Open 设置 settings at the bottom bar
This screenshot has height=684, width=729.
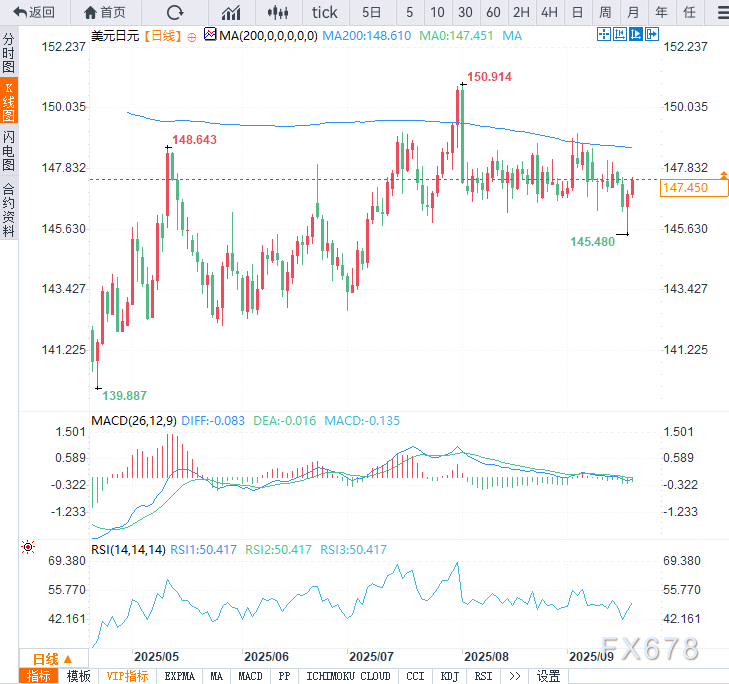[x=548, y=676]
